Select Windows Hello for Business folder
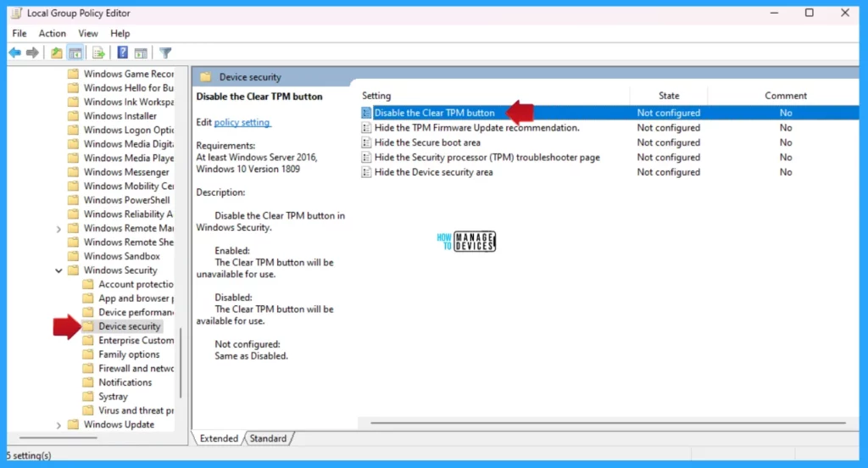The image size is (868, 468). (x=129, y=87)
